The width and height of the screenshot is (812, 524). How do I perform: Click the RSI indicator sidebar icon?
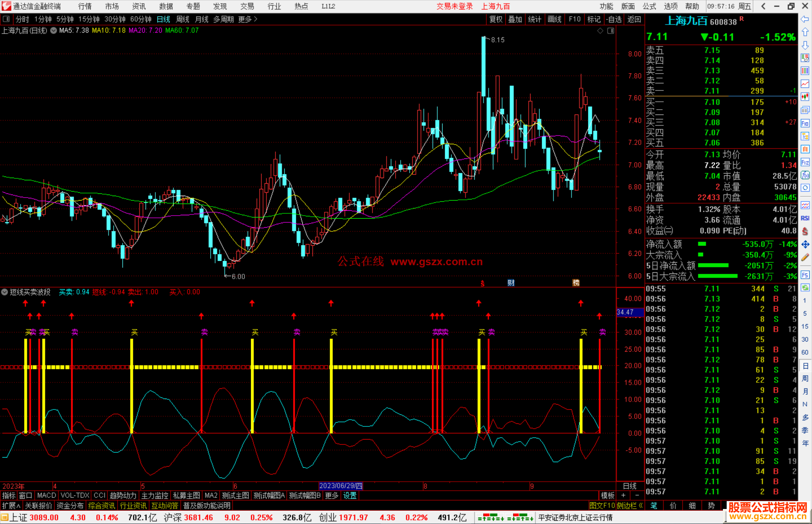click(805, 218)
